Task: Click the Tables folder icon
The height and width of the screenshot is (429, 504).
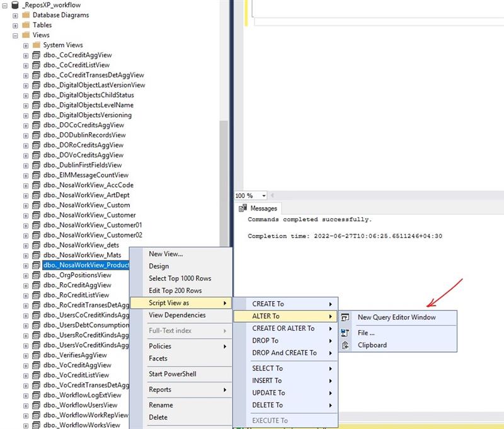Action: pos(26,25)
